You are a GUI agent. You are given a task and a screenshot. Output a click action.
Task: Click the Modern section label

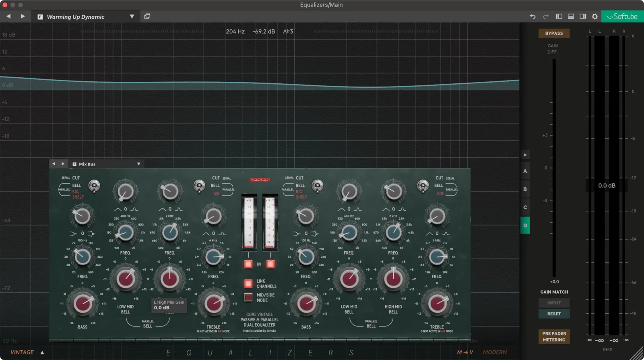tap(495, 352)
